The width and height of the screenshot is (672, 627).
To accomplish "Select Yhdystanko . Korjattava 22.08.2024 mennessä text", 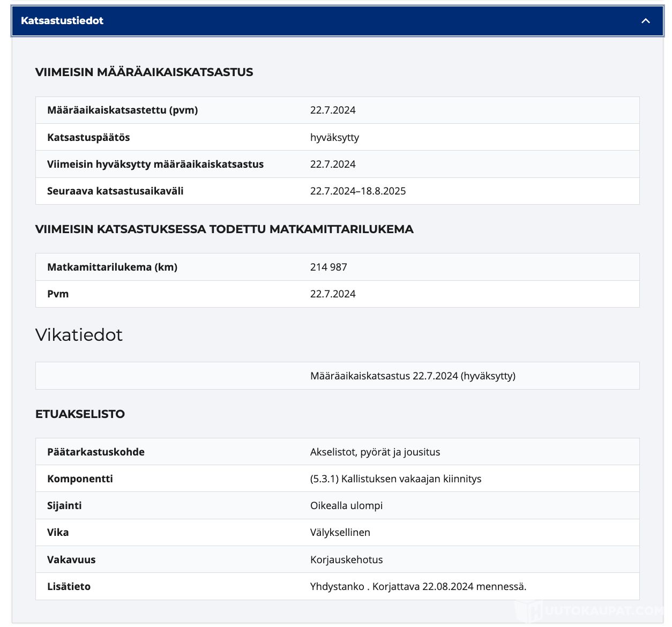I will [418, 587].
